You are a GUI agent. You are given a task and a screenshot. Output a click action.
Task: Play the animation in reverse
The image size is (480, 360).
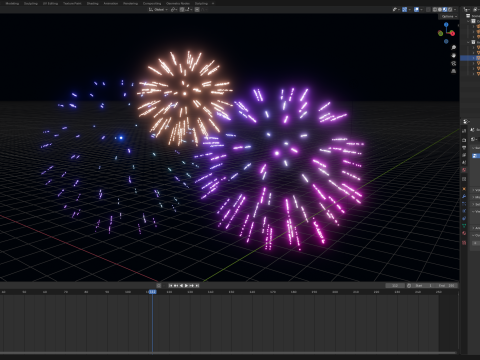[x=181, y=286]
